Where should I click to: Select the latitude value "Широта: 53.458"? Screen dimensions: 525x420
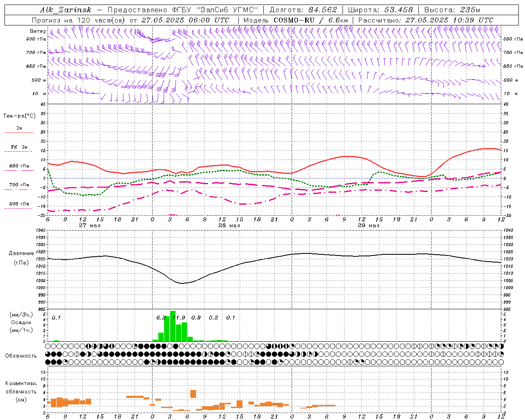coord(380,10)
